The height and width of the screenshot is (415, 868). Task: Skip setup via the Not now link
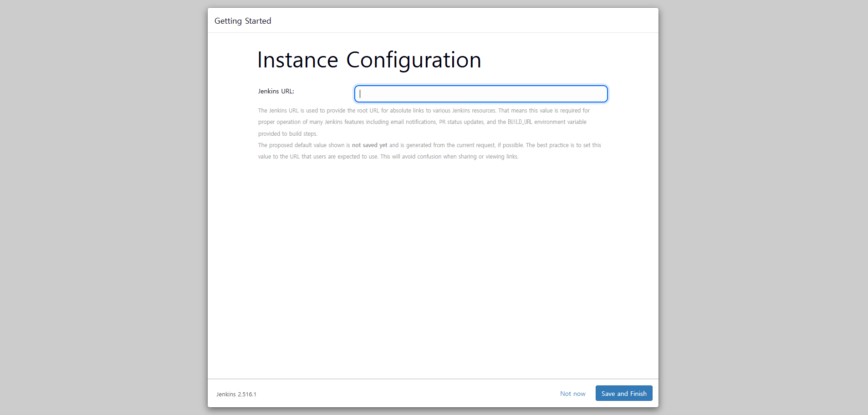pyautogui.click(x=573, y=394)
